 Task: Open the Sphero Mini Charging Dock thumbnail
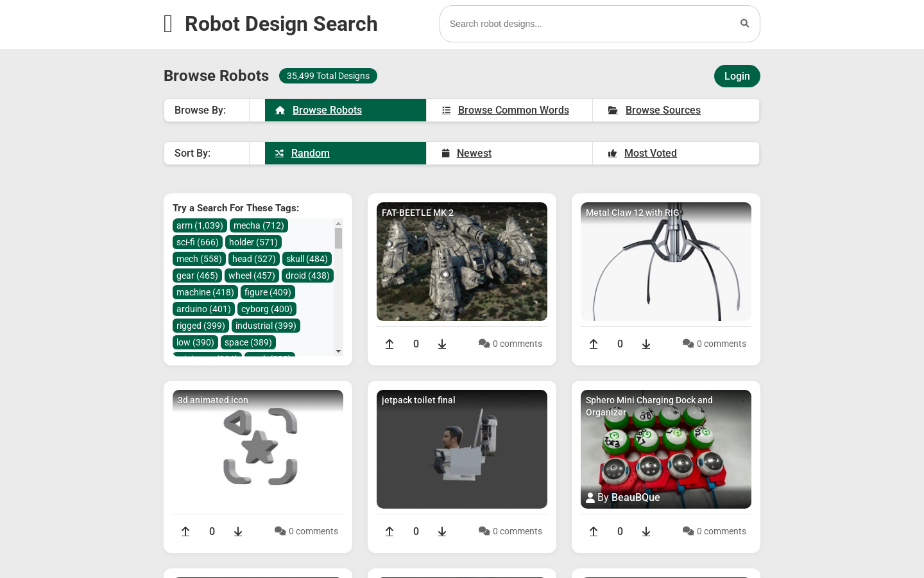coord(666,449)
